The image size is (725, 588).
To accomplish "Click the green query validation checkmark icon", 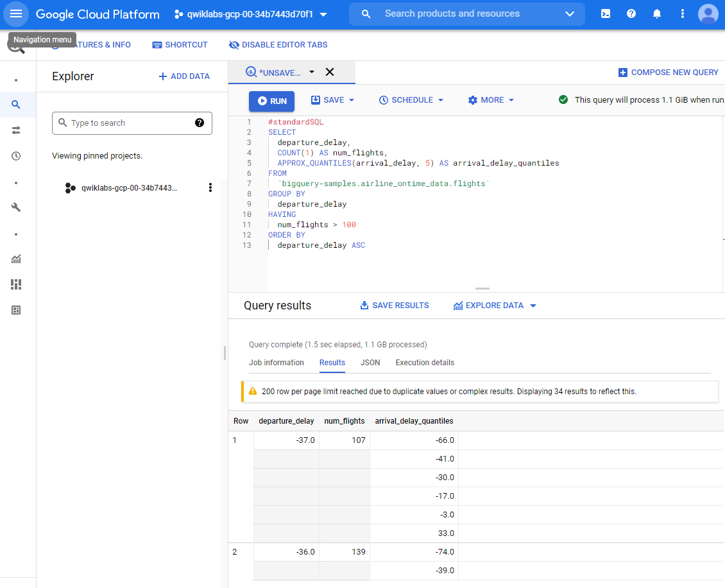I will click(x=563, y=99).
